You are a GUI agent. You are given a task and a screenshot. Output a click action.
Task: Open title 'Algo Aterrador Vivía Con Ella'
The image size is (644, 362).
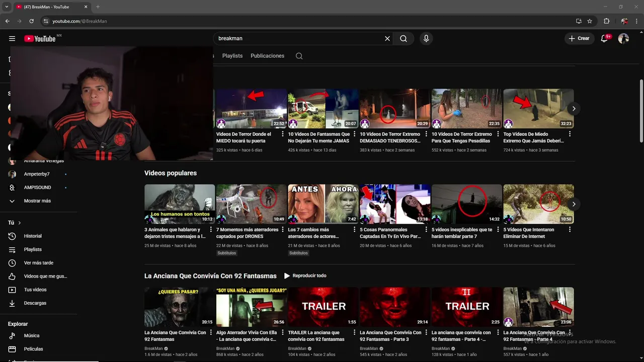pos(247,336)
